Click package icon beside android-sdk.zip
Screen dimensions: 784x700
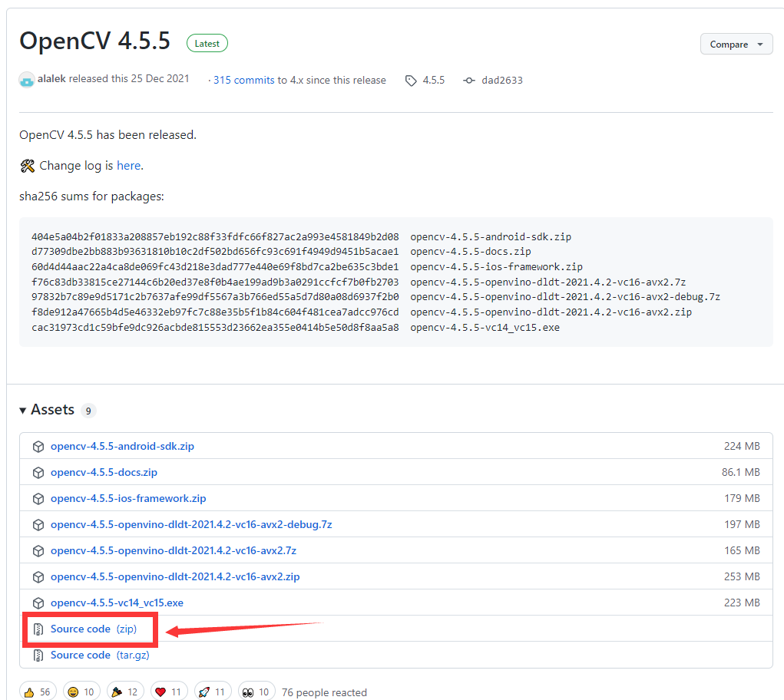[38, 447]
